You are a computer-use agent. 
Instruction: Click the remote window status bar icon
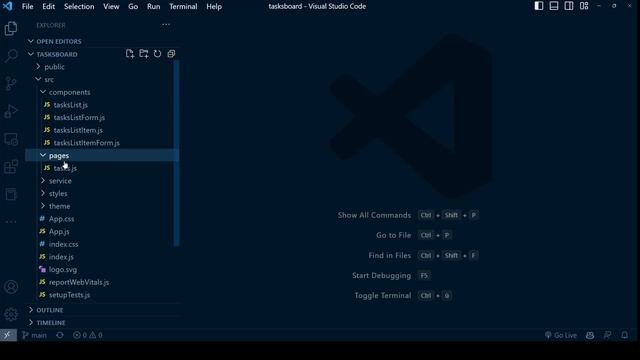8,335
